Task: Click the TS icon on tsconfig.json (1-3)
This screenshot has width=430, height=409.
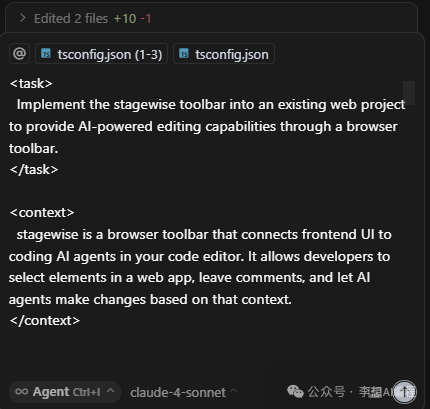Action: (46, 53)
